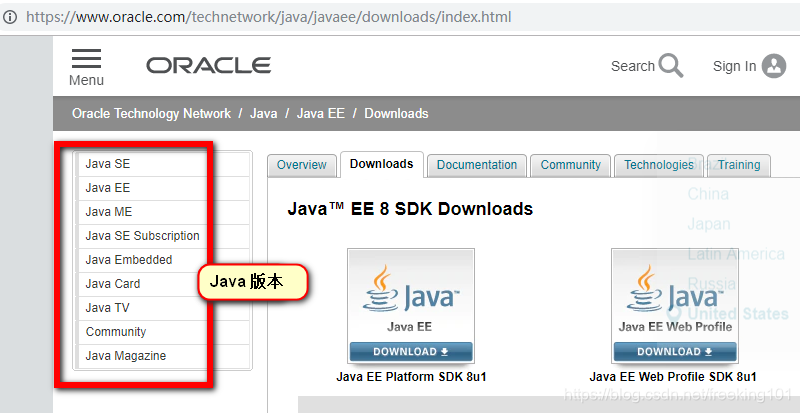Open the Community tab
The width and height of the screenshot is (800, 413).
[570, 165]
